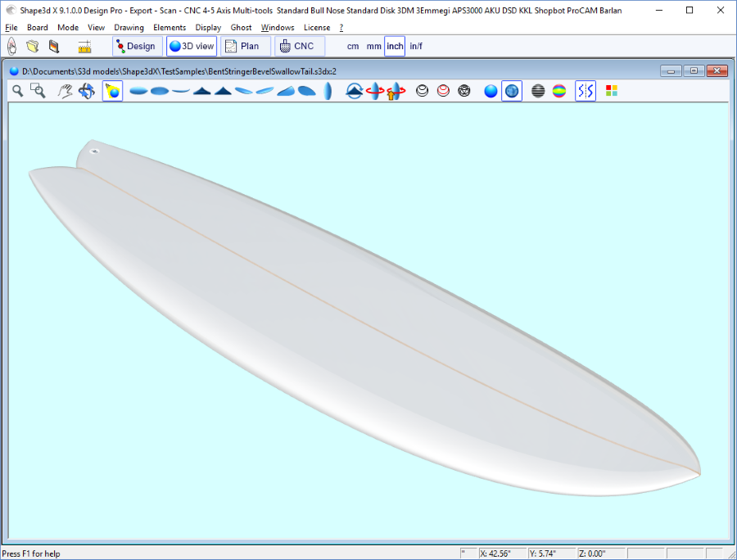Toggle the symmetry S|S button
Viewport: 737px width, 560px height.
[x=586, y=91]
